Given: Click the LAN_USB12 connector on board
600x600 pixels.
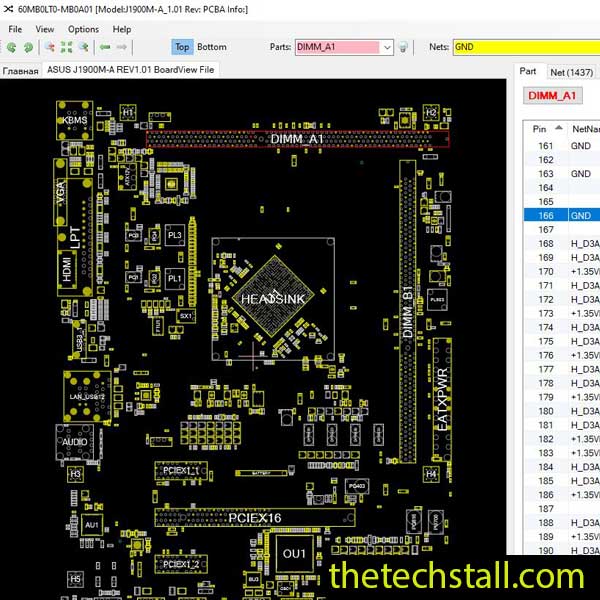Looking at the screenshot, I should pos(87,396).
